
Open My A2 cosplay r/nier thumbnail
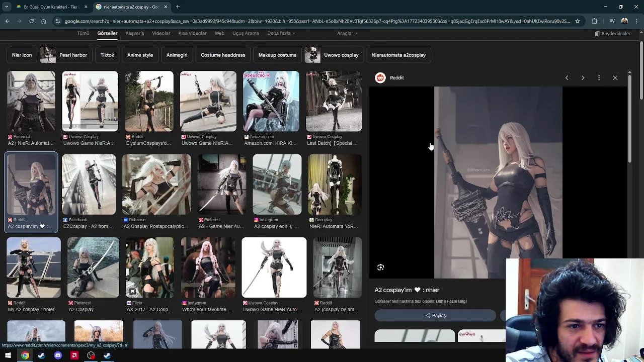tap(34, 267)
